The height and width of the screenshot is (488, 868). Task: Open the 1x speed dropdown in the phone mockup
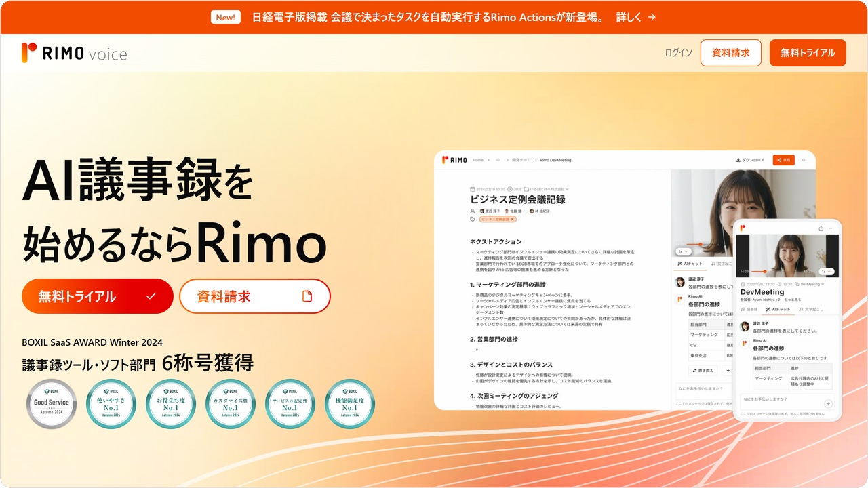tap(826, 271)
